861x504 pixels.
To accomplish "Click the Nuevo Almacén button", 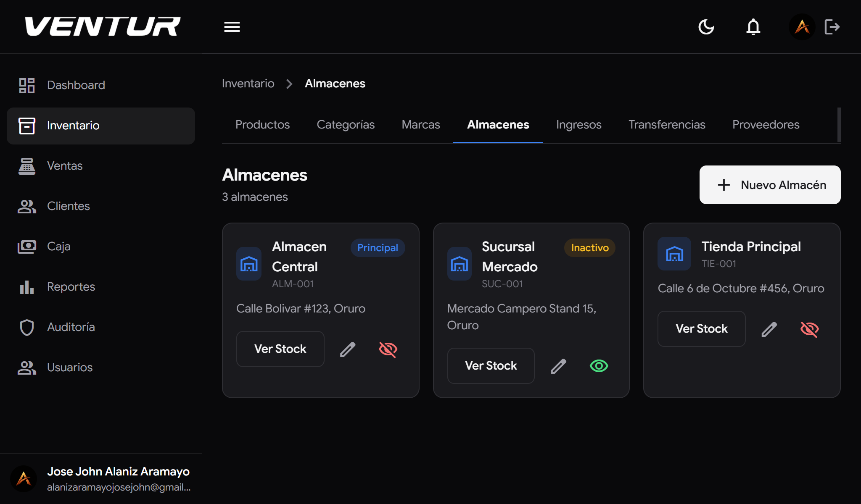I will click(769, 185).
